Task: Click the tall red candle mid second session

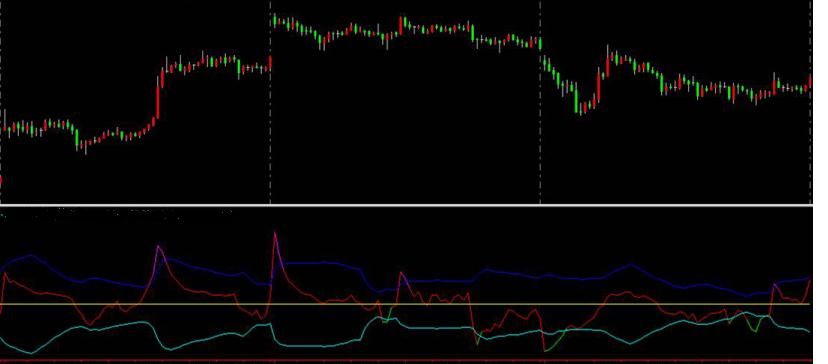Action: (x=401, y=25)
